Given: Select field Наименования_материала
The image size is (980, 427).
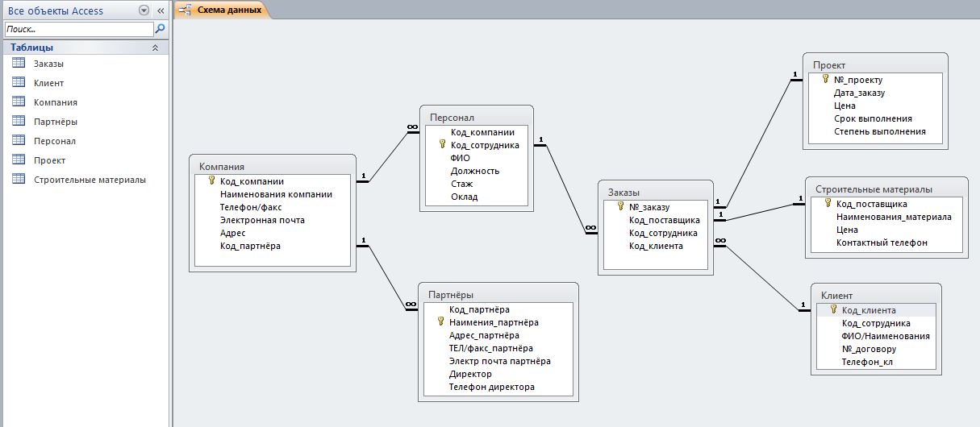Looking at the screenshot, I should pos(894,217).
